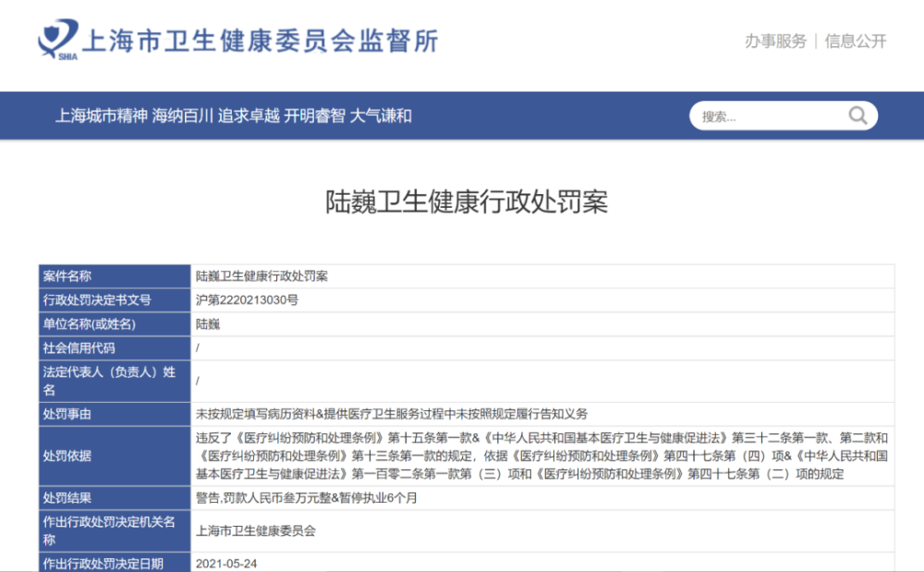Select the 处罚依据 label cell
The width and height of the screenshot is (924, 572).
(115, 456)
